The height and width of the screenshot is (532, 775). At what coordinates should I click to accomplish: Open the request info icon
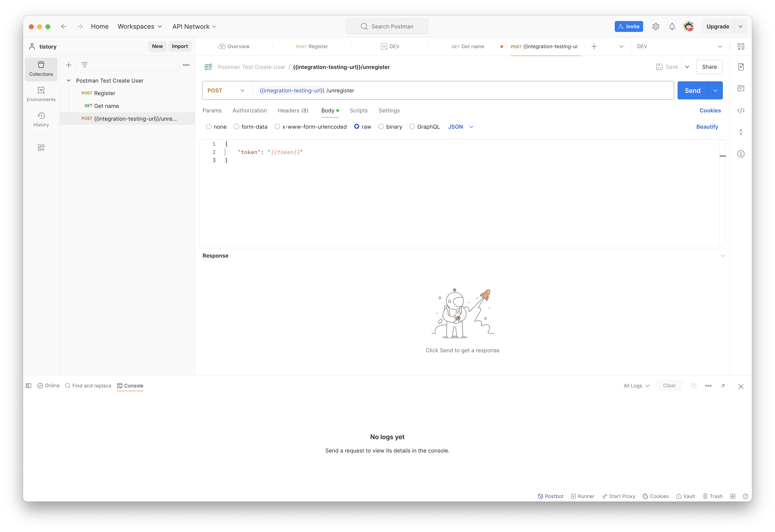[x=741, y=154]
